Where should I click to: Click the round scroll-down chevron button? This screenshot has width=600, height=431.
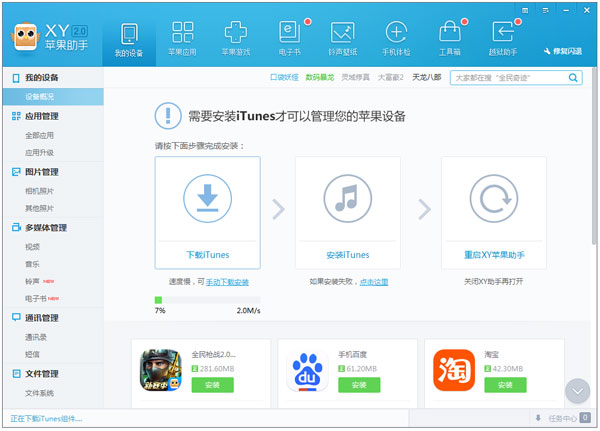coord(577,391)
